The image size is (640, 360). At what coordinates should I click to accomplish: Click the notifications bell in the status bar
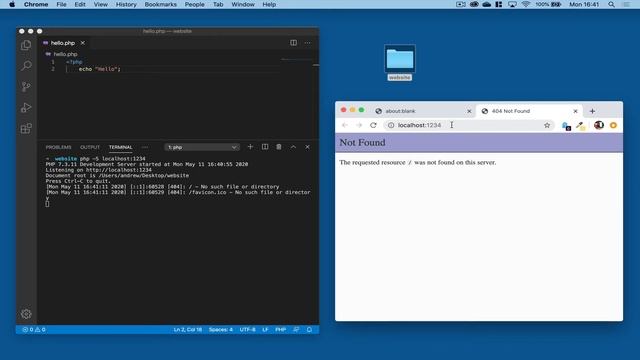tap(309, 329)
